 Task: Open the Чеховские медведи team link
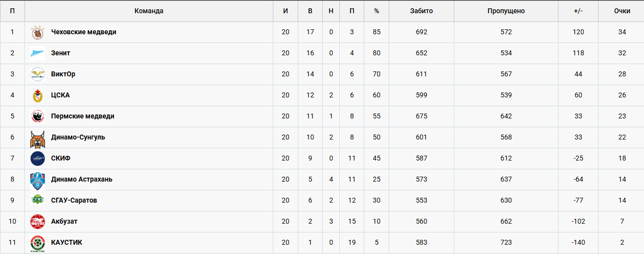pyautogui.click(x=84, y=32)
